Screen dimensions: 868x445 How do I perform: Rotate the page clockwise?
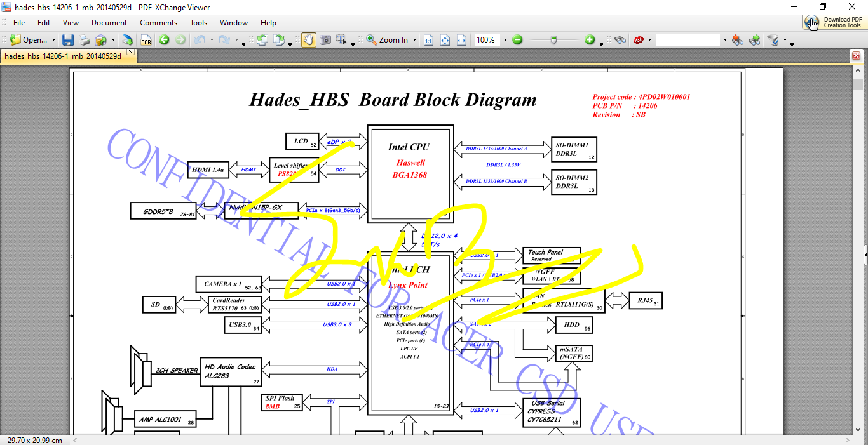278,40
